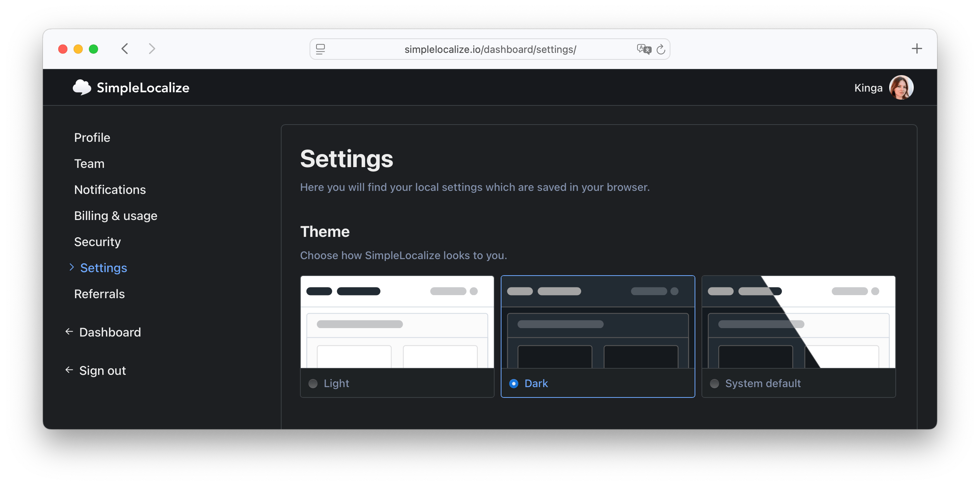This screenshot has height=486, width=980.
Task: Go forward with the browser forward arrow
Action: [152, 49]
